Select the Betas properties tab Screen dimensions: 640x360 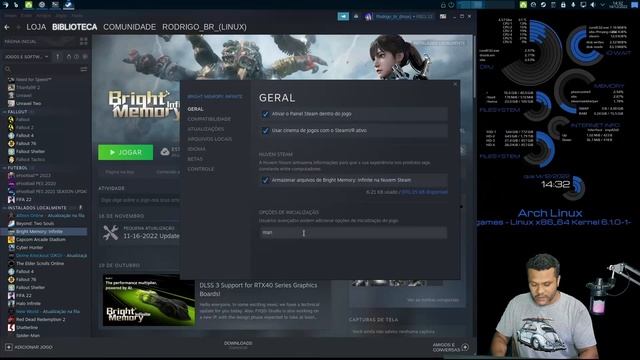(x=195, y=159)
